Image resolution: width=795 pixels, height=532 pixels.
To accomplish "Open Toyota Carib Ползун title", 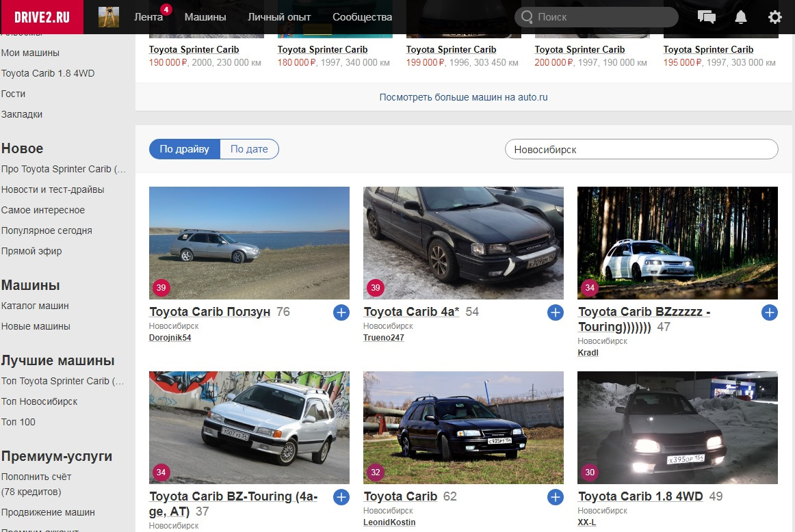I will (x=209, y=312).
